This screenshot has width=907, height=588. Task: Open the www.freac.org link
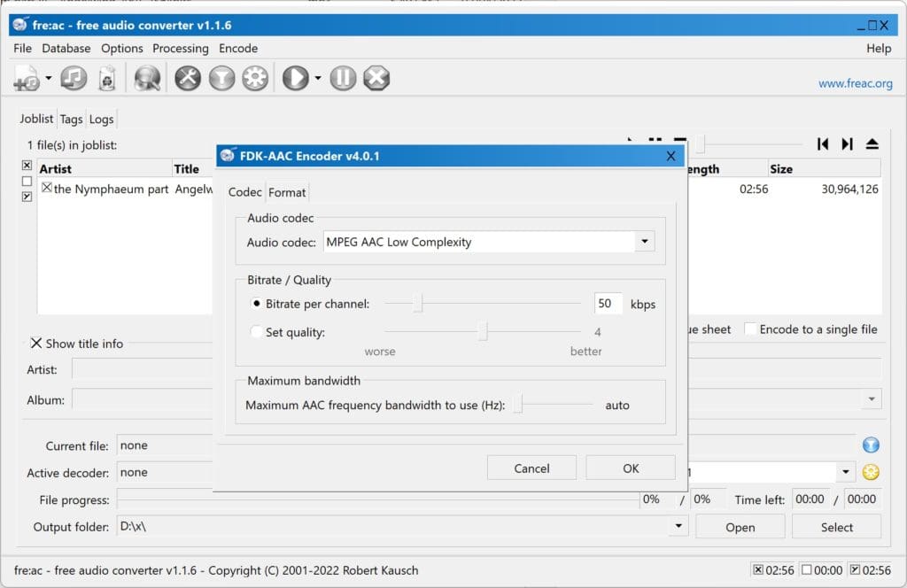(855, 83)
